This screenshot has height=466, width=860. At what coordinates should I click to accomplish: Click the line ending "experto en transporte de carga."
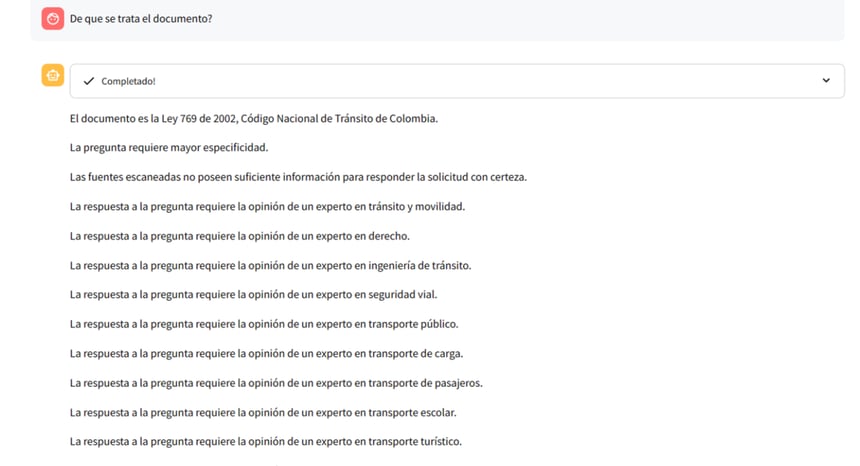click(x=267, y=354)
